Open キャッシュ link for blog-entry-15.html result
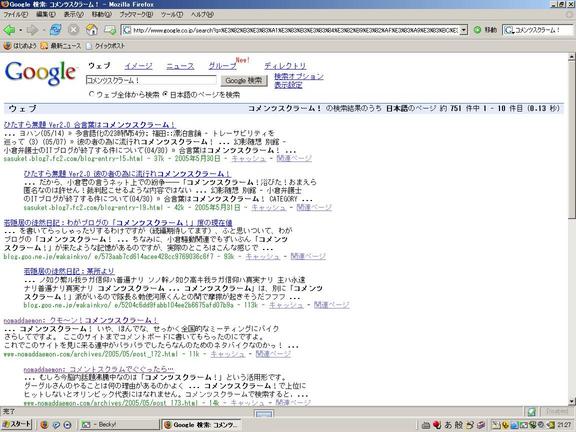The width and height of the screenshot is (576, 432). pos(249,158)
